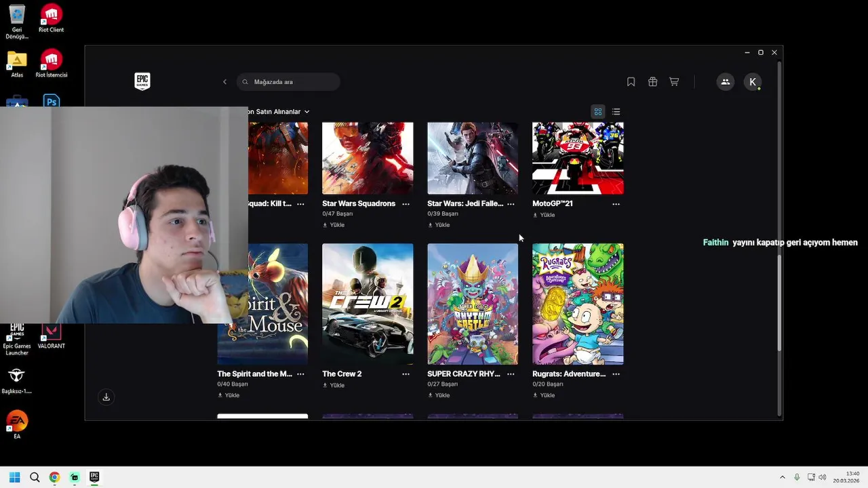Open options menu for Star Wars: Jedi Fallen Order
The image size is (868, 488).
[x=511, y=204]
